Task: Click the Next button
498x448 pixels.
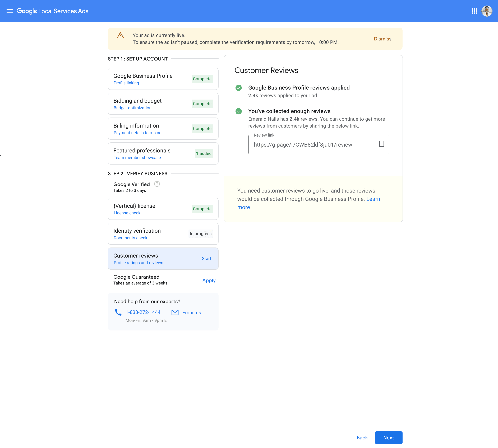Action: [389, 438]
